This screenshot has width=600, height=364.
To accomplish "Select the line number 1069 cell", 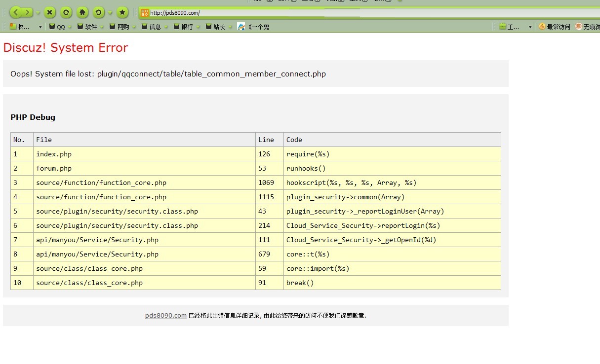I will click(270, 182).
